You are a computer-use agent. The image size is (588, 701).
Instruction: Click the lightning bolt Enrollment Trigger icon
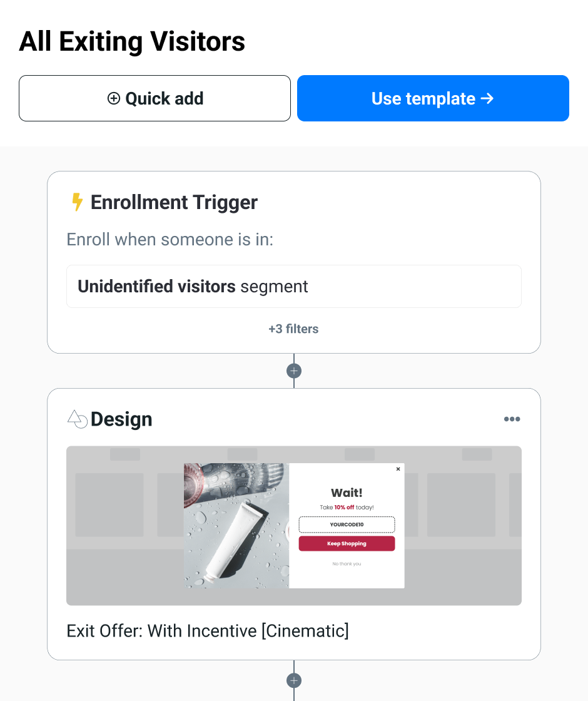pyautogui.click(x=78, y=202)
